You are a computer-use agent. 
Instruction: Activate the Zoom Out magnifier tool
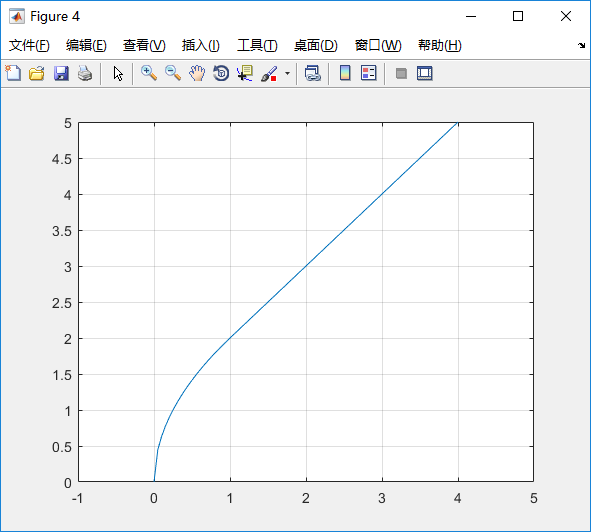[173, 73]
